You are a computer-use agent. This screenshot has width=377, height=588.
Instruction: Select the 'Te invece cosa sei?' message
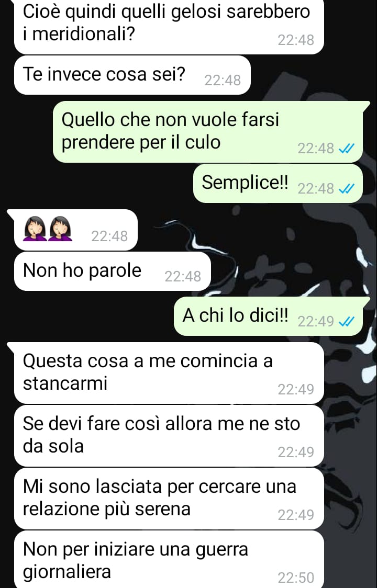(132, 75)
